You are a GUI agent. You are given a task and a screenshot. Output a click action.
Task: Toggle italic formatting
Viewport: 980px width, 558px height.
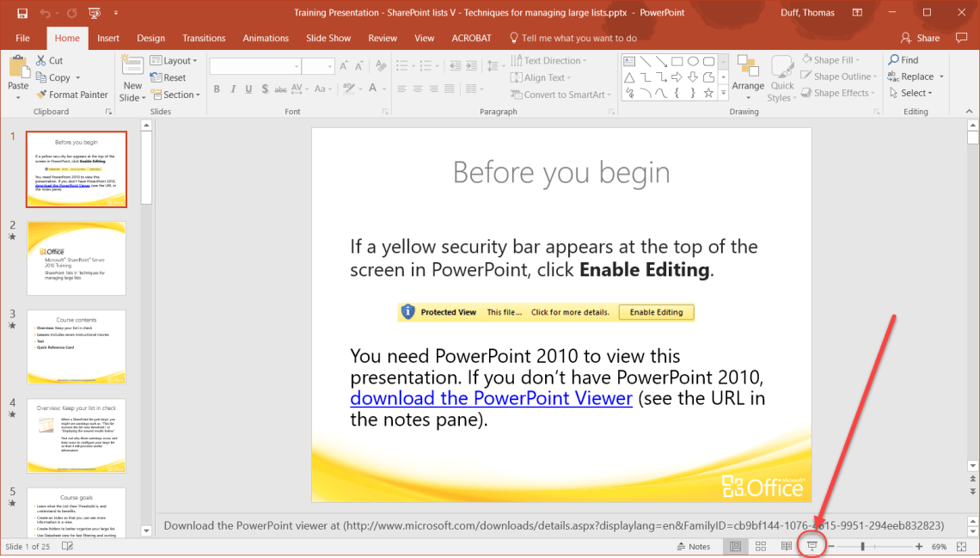point(232,89)
